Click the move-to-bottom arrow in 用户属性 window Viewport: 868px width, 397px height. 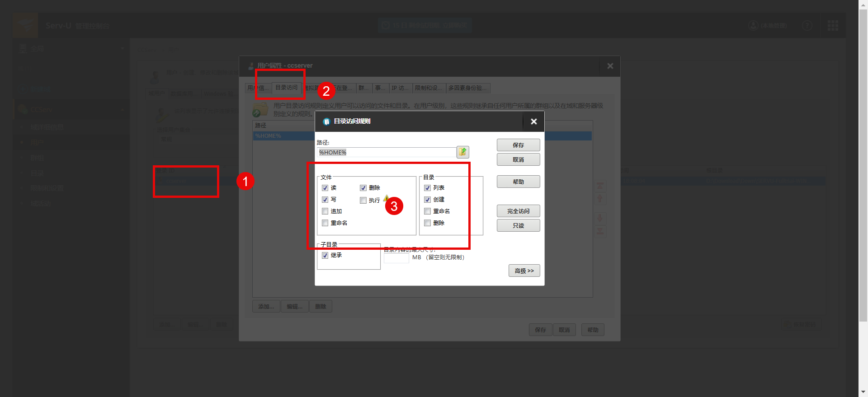[x=600, y=232]
